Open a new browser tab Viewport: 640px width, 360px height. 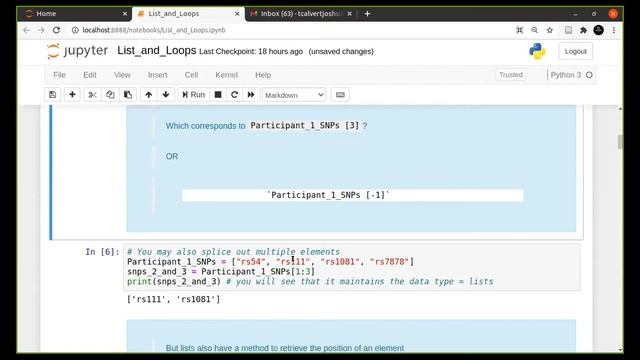367,13
